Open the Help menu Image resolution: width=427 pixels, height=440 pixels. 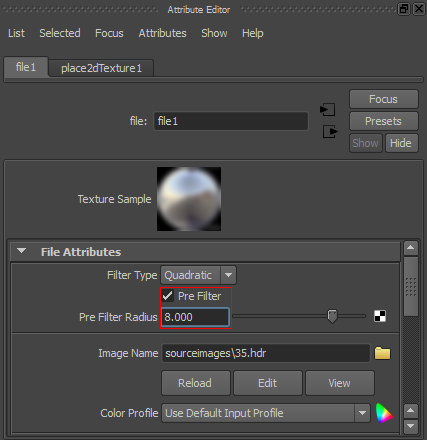pyautogui.click(x=253, y=33)
